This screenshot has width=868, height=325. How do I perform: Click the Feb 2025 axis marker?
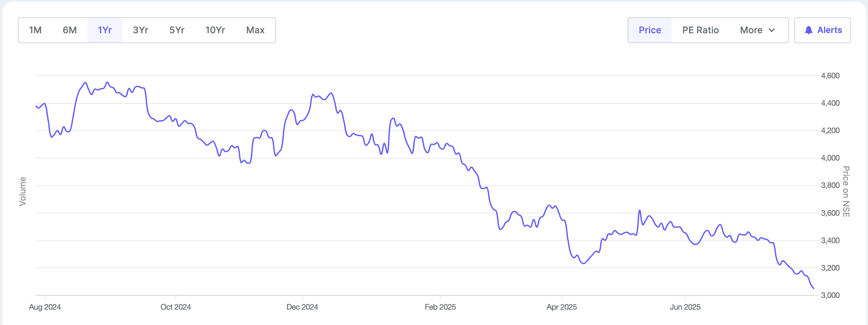tap(440, 307)
